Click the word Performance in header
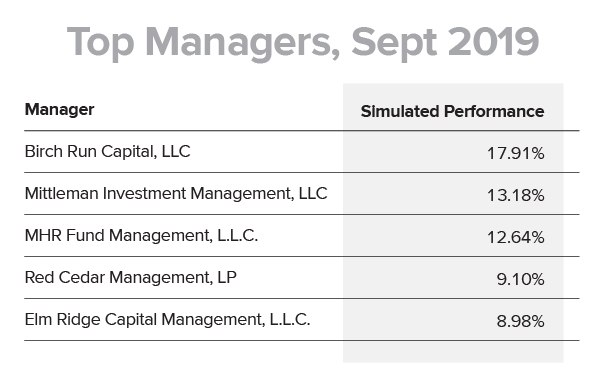 (x=494, y=111)
